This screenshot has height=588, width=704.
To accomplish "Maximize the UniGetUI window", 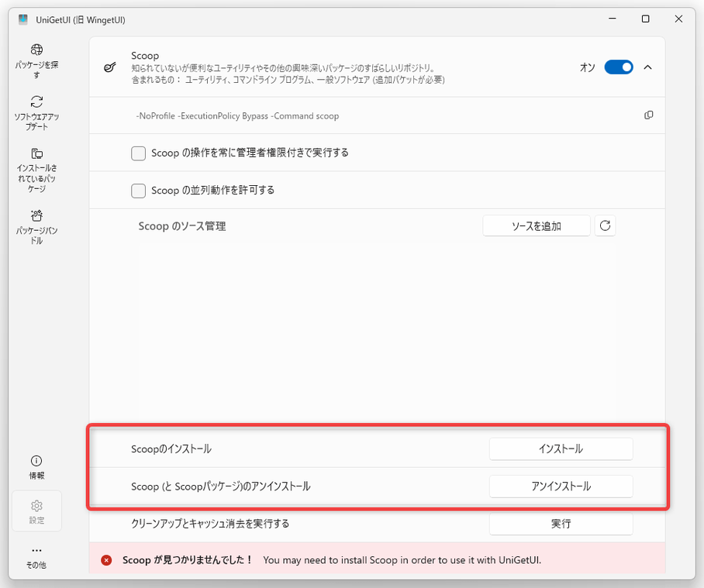I will [645, 19].
